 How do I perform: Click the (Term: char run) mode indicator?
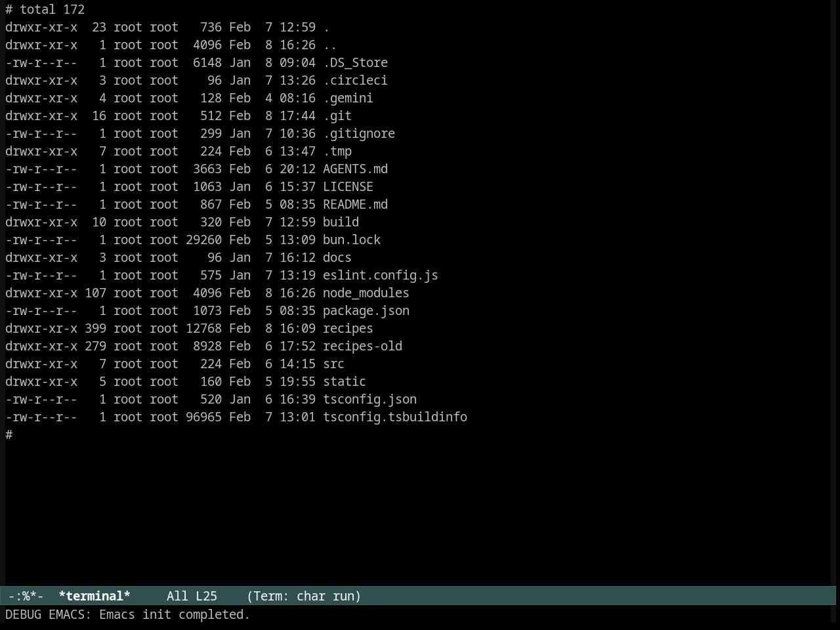304,596
